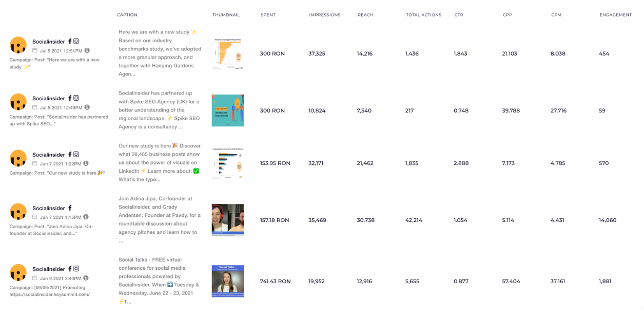Screen dimensions: 644x315
Task: Open LinkedIn visuals study post thumbnail
Action: click(227, 163)
